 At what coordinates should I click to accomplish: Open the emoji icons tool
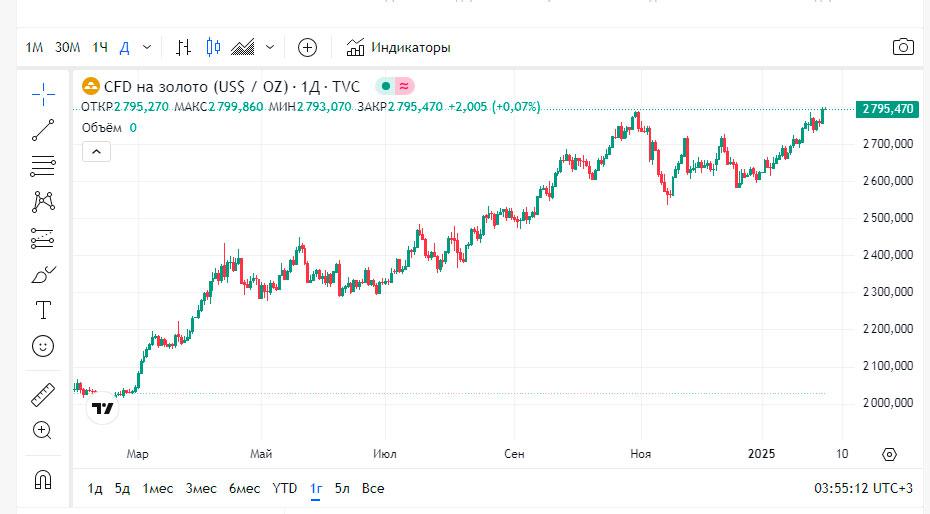(43, 346)
